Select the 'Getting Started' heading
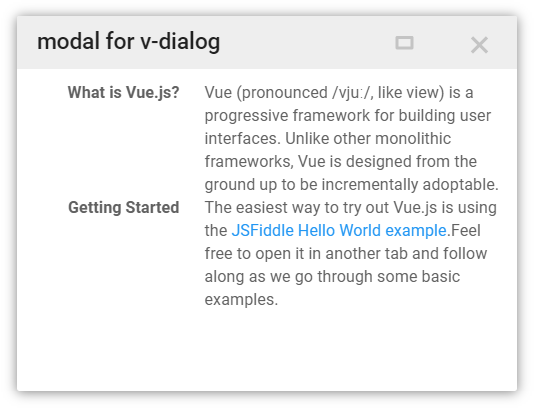Screen dimensions: 534x411 pos(124,207)
